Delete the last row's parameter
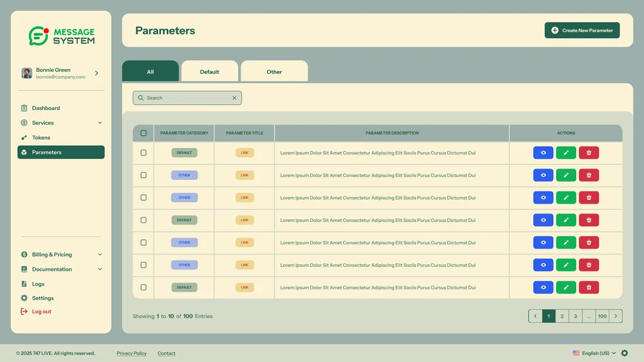The height and width of the screenshot is (362, 644). pos(588,287)
